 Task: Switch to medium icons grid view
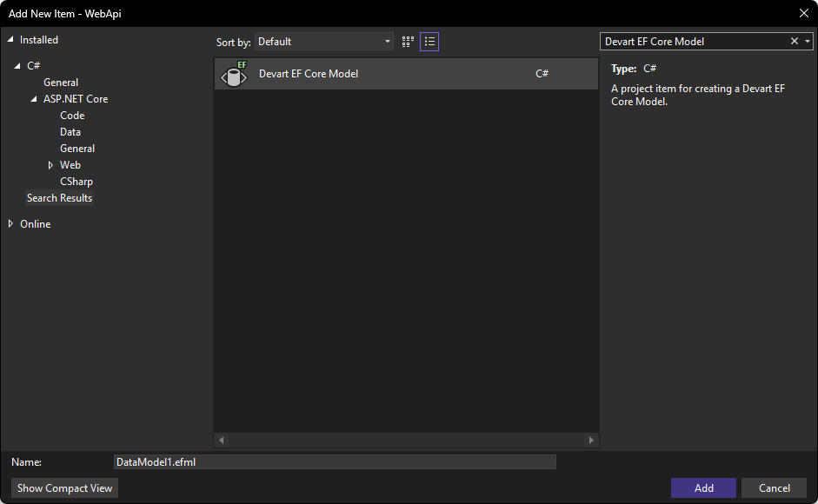[x=407, y=41]
